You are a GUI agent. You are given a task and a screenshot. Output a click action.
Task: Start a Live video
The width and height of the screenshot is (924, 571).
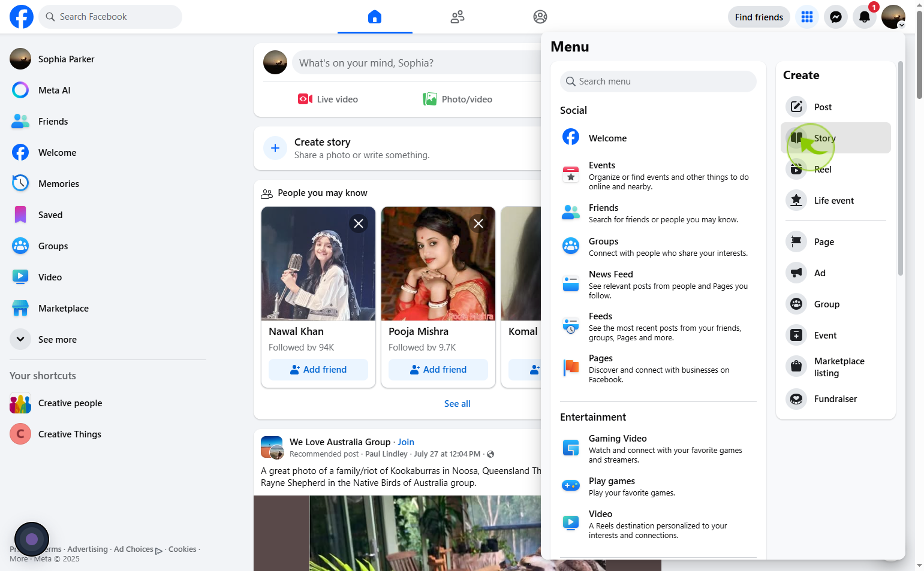coord(328,99)
